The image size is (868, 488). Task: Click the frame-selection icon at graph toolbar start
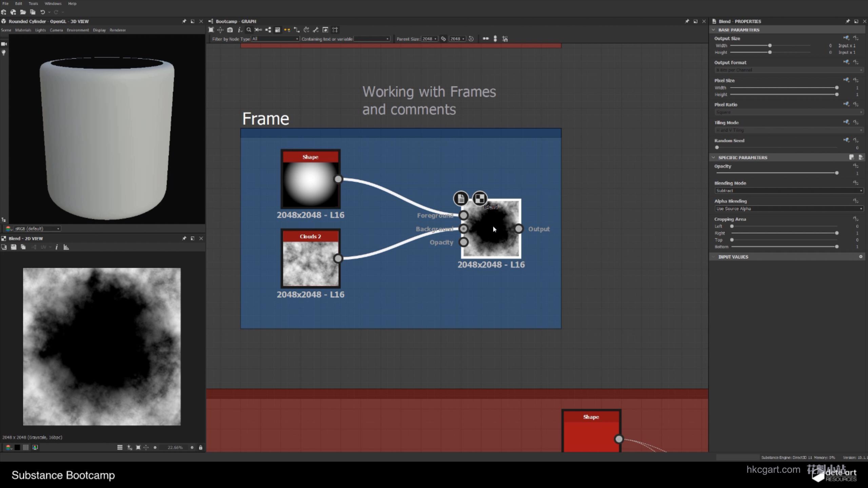coord(211,30)
